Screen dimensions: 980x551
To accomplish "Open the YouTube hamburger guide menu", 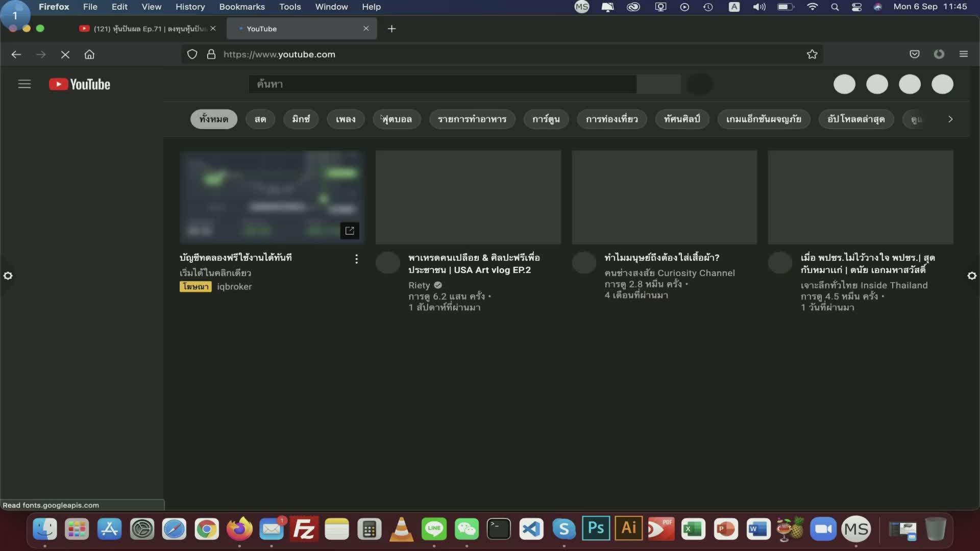I will 24,84.
